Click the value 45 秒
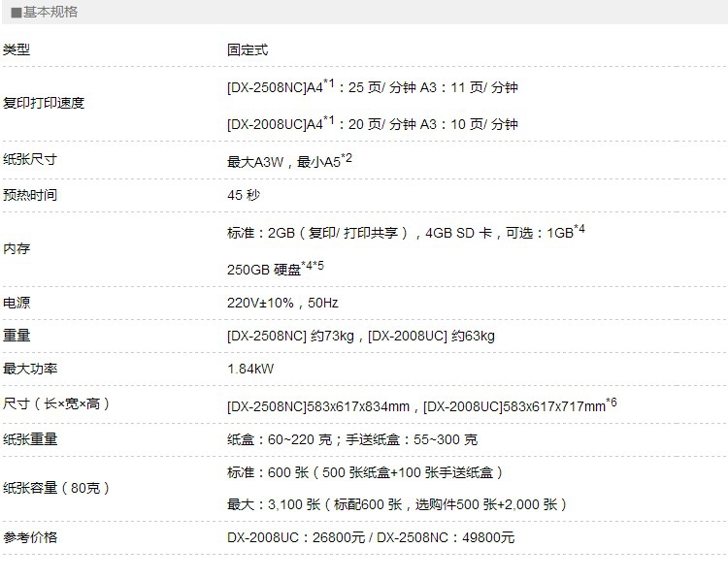728x580 pixels. [x=244, y=195]
